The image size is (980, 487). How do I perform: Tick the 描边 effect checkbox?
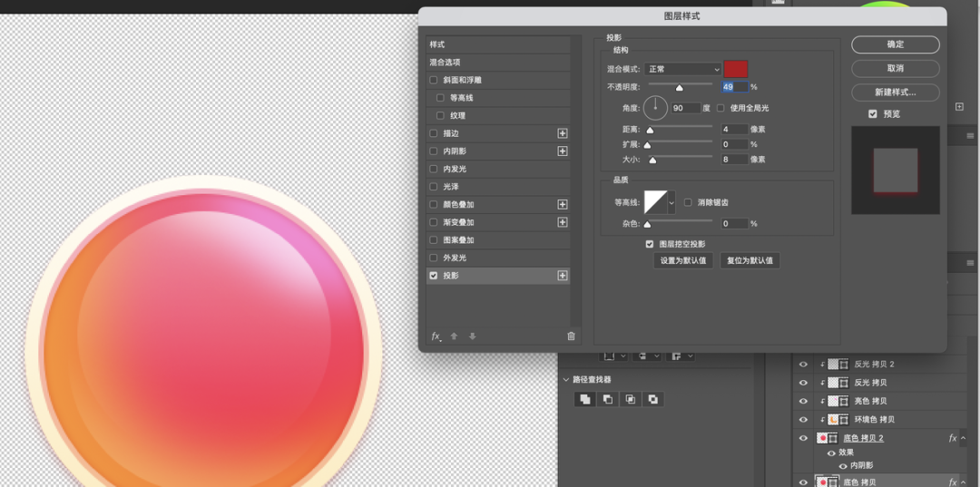[x=433, y=133]
